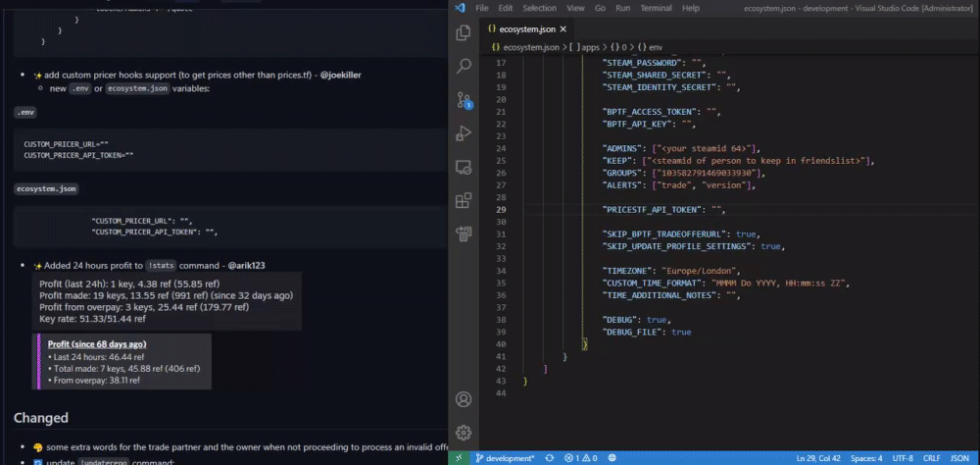Select the ecosystem.json editor tab
The image size is (980, 465).
coord(527,28)
